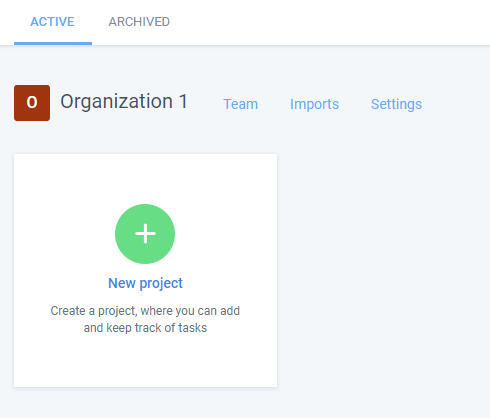Open Organization 1 Settings

(396, 104)
